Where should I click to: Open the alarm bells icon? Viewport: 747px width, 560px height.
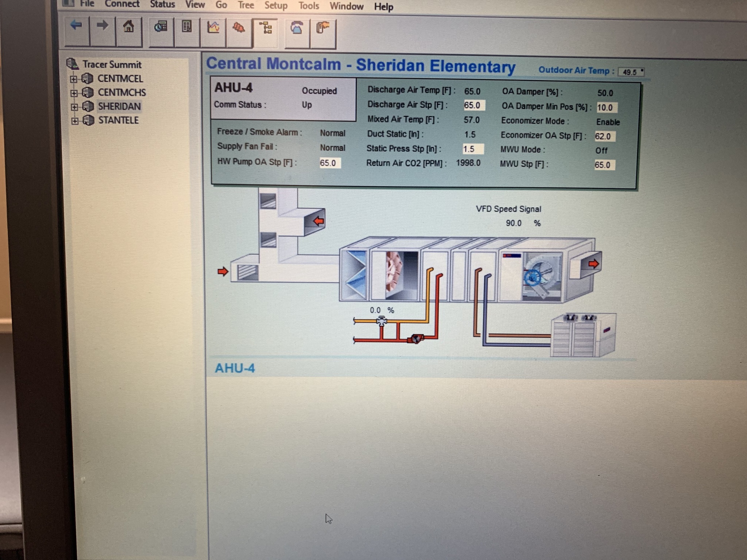pos(239,28)
